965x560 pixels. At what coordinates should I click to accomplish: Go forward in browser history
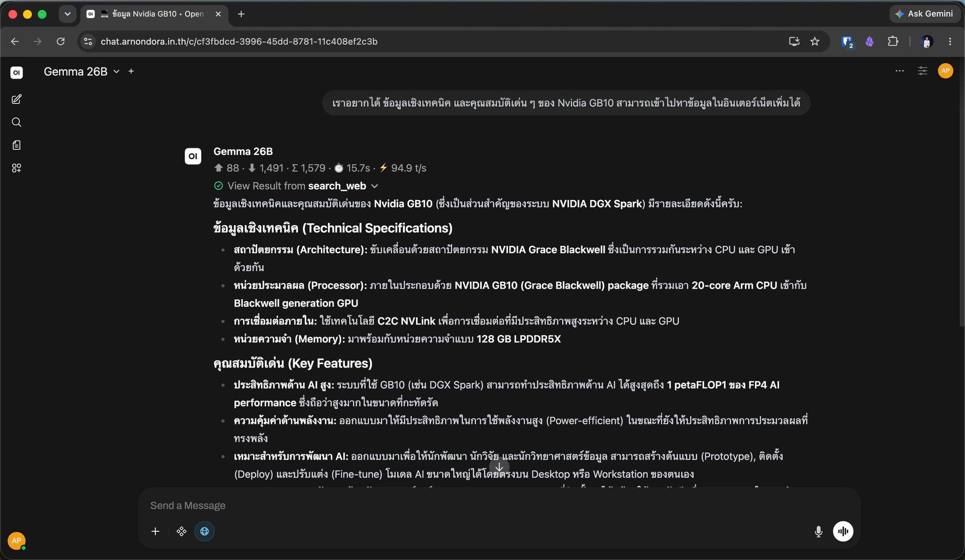tap(38, 41)
